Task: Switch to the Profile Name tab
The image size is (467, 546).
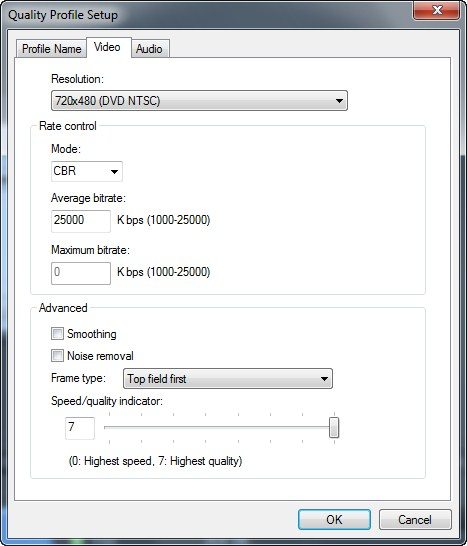Action: click(x=51, y=49)
